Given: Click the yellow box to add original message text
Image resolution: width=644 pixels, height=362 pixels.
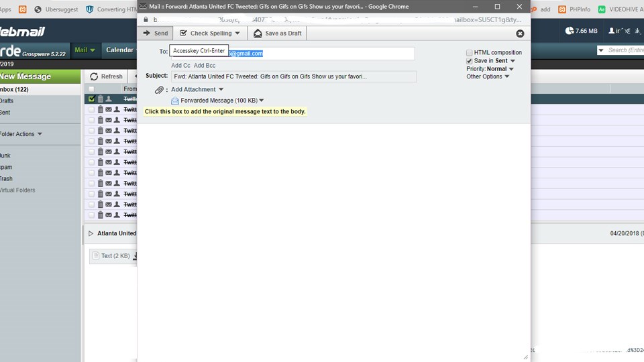Looking at the screenshot, I should [x=225, y=111].
